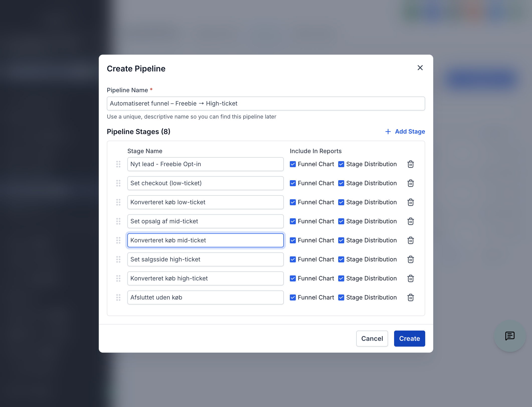The width and height of the screenshot is (532, 407).
Task: Delete the 'Konverteret køb high-ticket' stage
Action: (x=410, y=278)
